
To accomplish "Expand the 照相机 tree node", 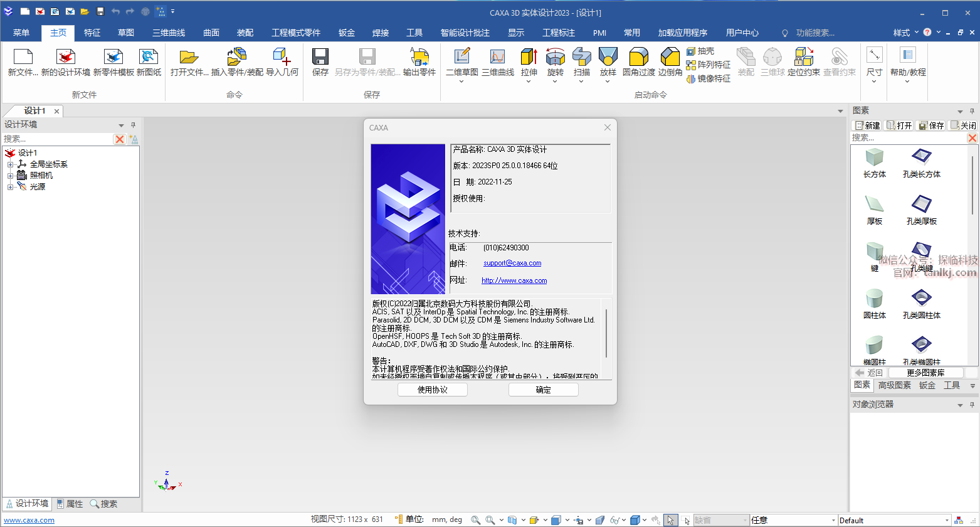I will [x=10, y=176].
